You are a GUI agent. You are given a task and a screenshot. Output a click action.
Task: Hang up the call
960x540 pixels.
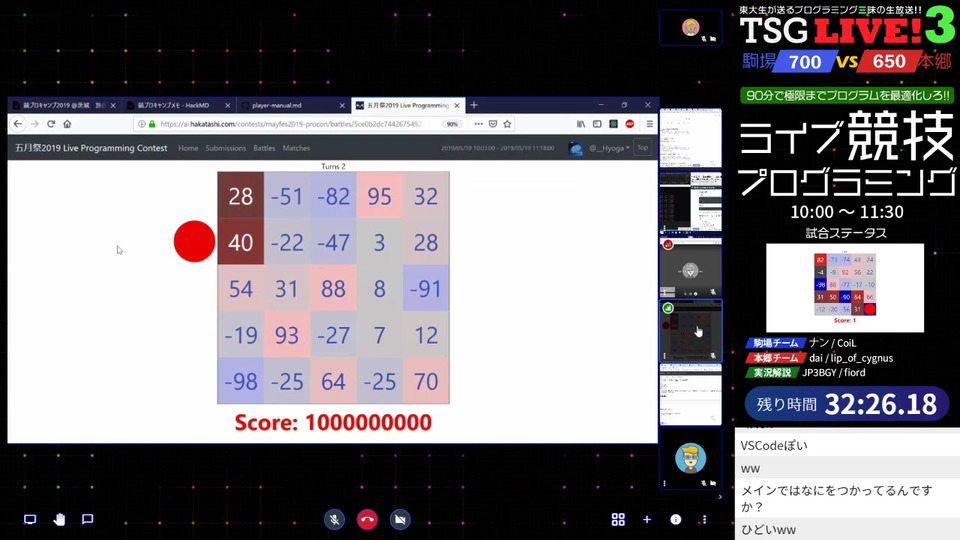tap(367, 519)
